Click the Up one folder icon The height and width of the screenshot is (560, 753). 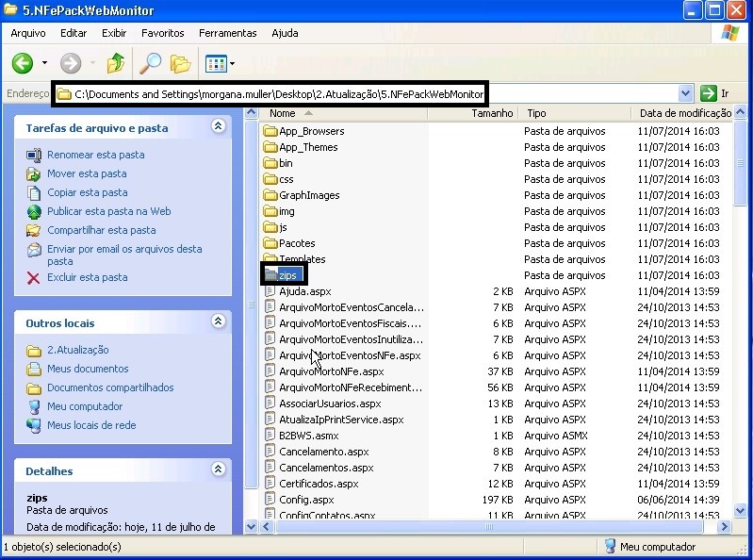pyautogui.click(x=116, y=63)
